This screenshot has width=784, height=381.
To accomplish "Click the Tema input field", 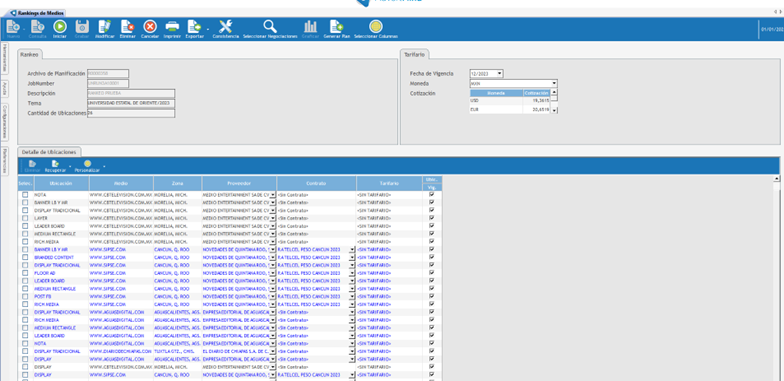I will tap(131, 104).
